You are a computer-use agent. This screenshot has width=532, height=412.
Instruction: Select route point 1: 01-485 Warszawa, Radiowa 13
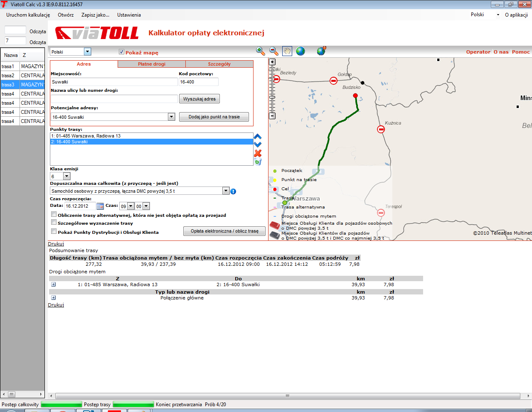pos(152,136)
